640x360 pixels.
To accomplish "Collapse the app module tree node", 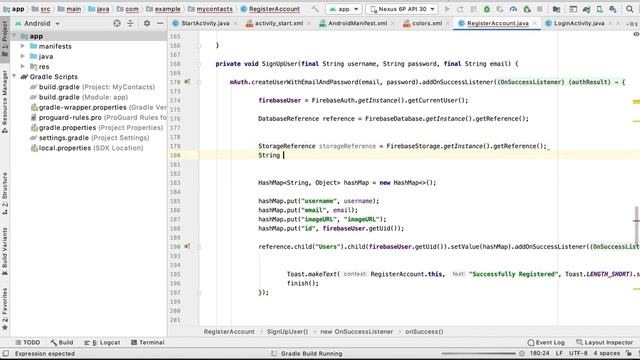I will coord(15,36).
